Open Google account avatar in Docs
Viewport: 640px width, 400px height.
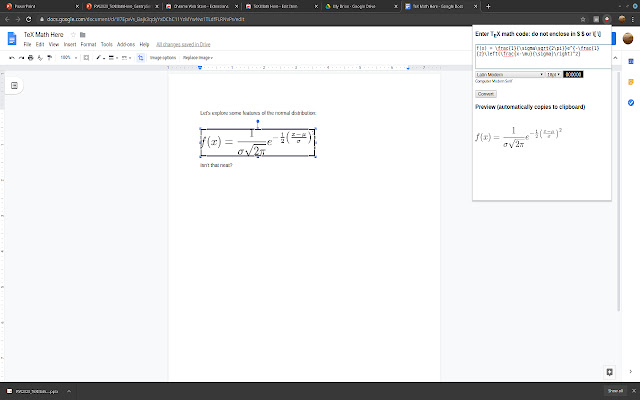pyautogui.click(x=628, y=38)
